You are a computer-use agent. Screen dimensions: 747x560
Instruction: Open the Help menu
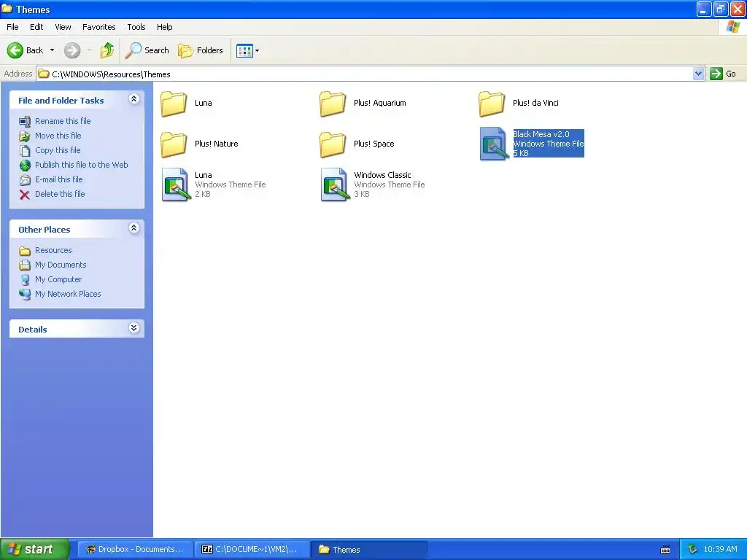coord(165,27)
